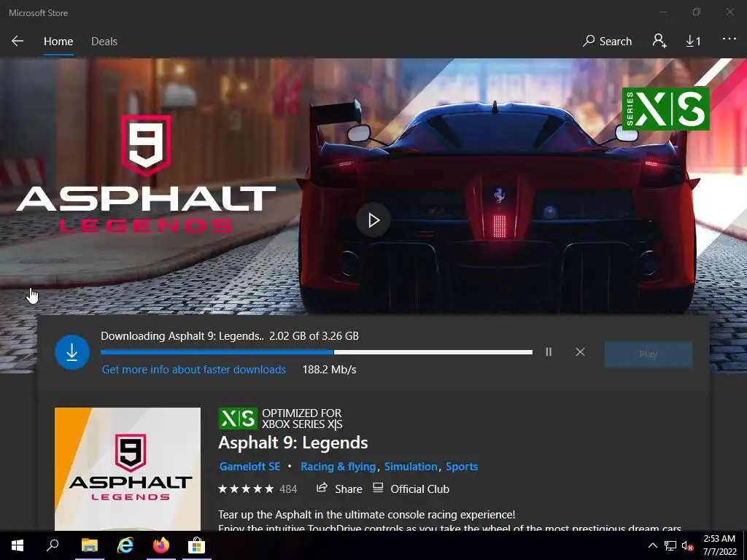Launch Firefox from taskbar
747x560 pixels.
click(161, 545)
